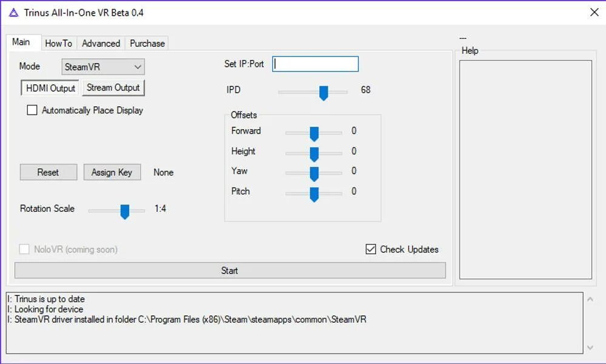Click the Pitch offset slider handle
The width and height of the screenshot is (606, 364).
click(314, 194)
